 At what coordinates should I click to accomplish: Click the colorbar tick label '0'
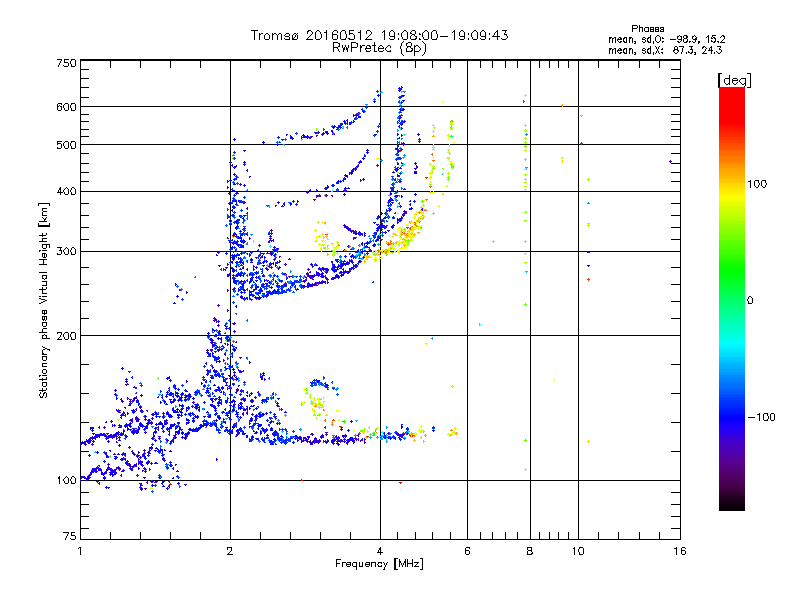[749, 301]
